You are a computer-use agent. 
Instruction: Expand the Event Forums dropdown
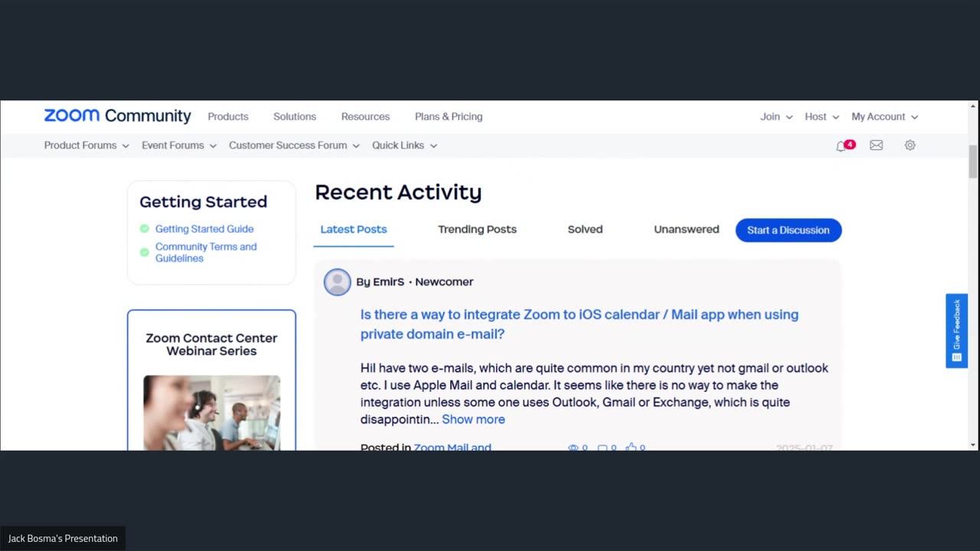tap(179, 145)
